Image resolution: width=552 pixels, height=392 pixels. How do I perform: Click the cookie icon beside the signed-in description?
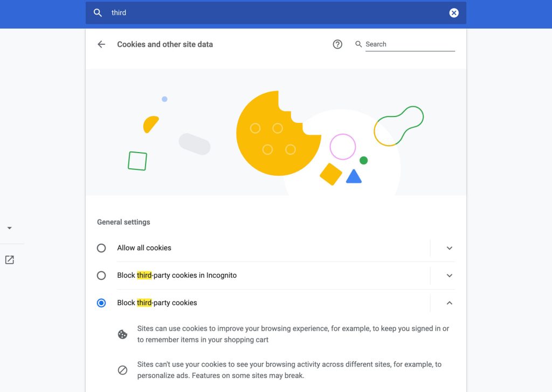[x=122, y=334]
